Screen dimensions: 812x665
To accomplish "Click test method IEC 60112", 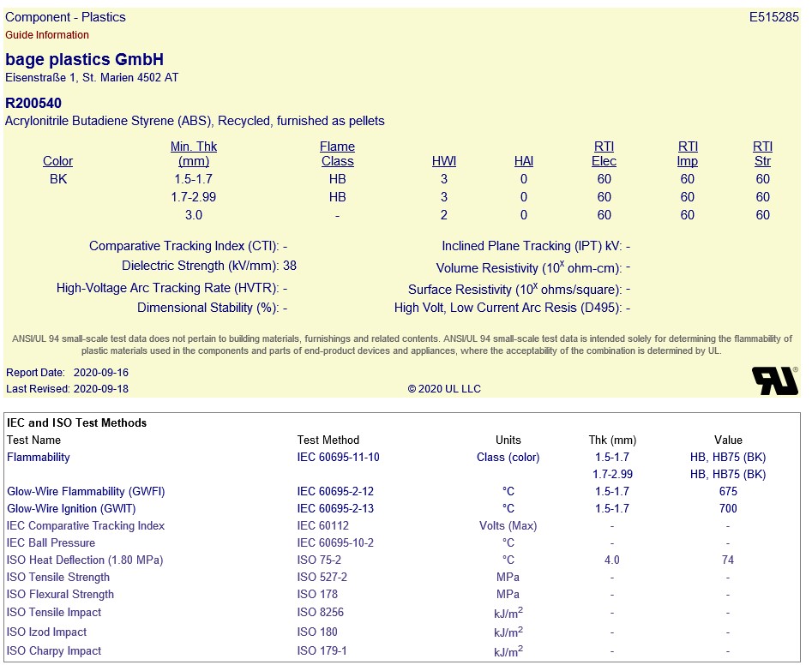I will [x=322, y=526].
